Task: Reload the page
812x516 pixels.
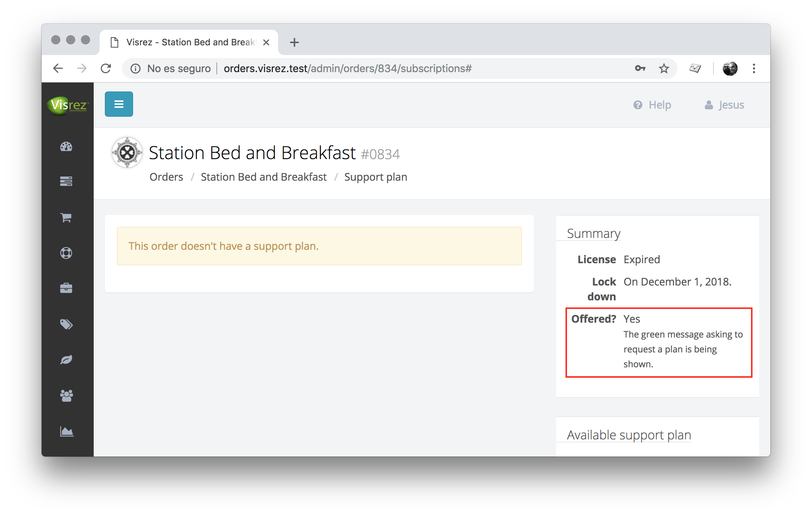Action: point(106,68)
